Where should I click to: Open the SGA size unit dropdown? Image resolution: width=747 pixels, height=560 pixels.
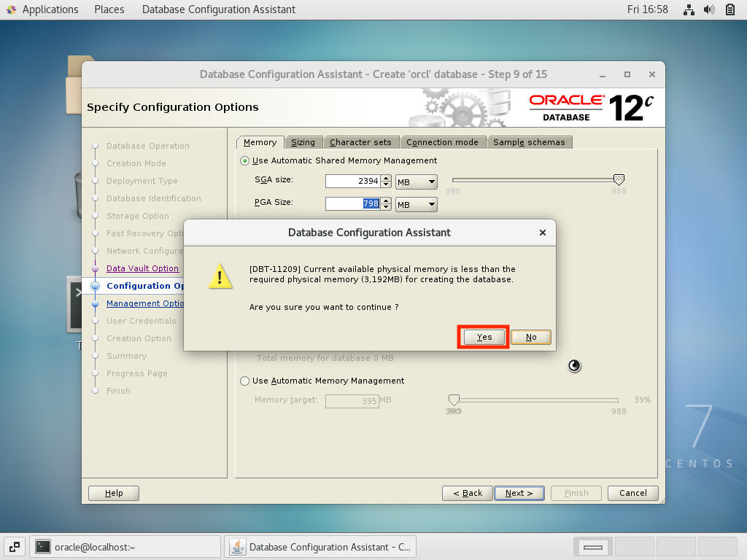[417, 182]
